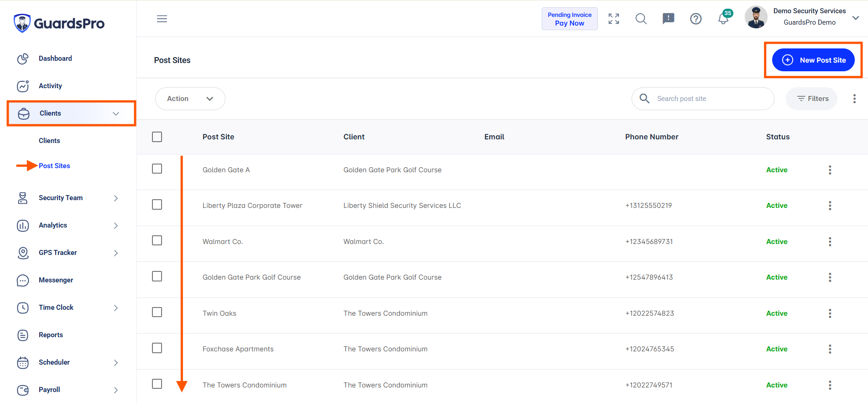This screenshot has height=403, width=868.
Task: Click the Messenger chat bubble icon
Action: pyautogui.click(x=23, y=280)
